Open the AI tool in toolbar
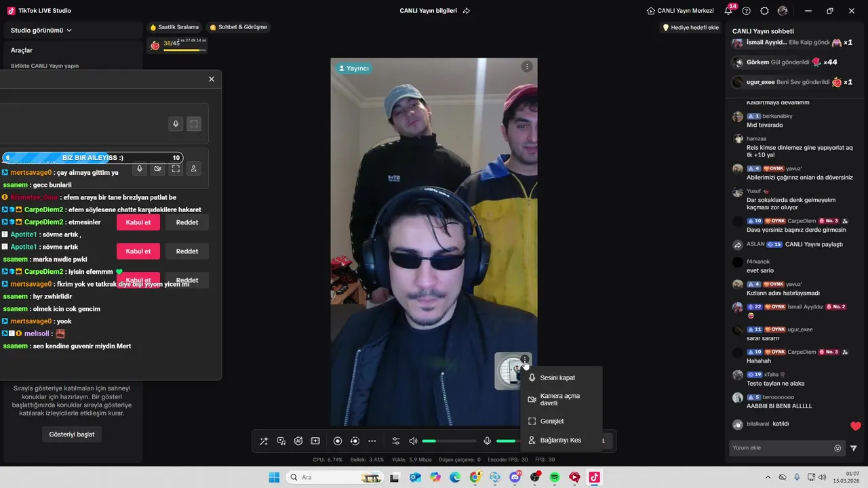This screenshot has height=488, width=868. tap(298, 441)
